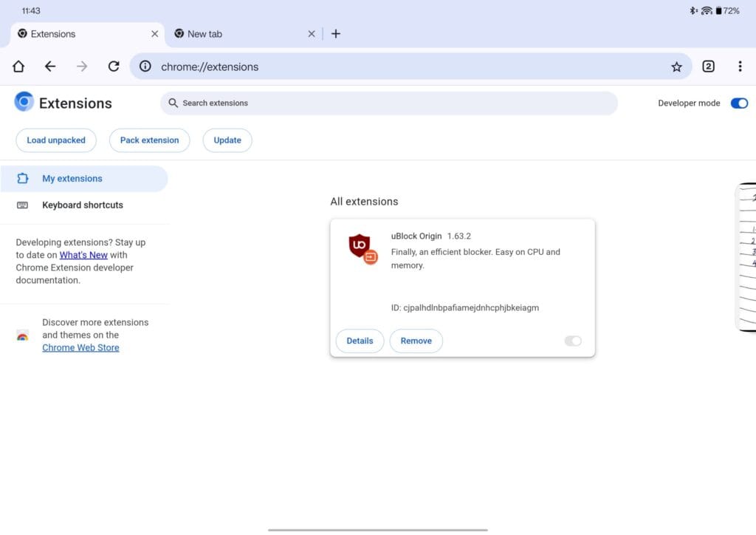Viewport: 756px width, 535px height.
Task: Open the tab switcher showing 2 tabs
Action: 708,66
